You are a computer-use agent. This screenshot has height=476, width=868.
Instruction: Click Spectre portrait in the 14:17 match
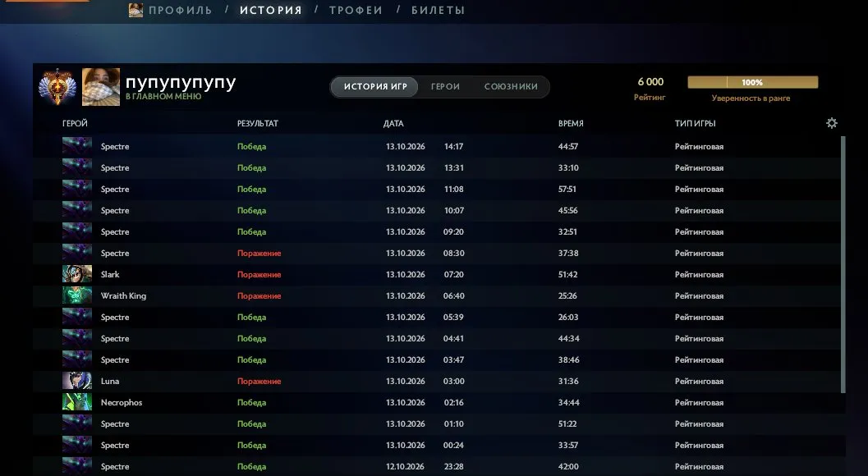(x=77, y=146)
